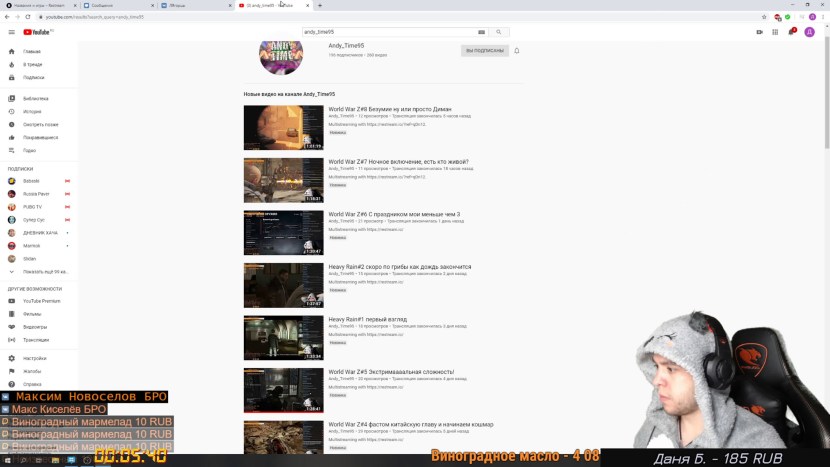Expand Показать ещё subscriptions list

pos(40,271)
